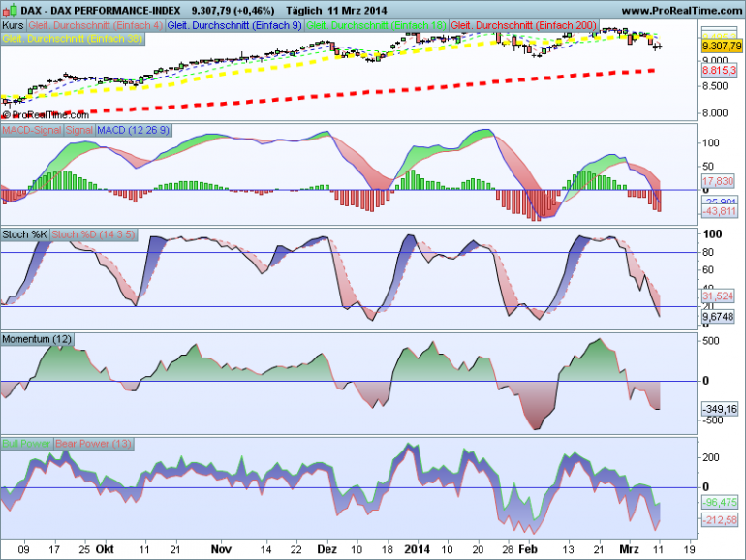Click the Feb label on the time axis
This screenshot has height=560, width=746.
tap(528, 549)
